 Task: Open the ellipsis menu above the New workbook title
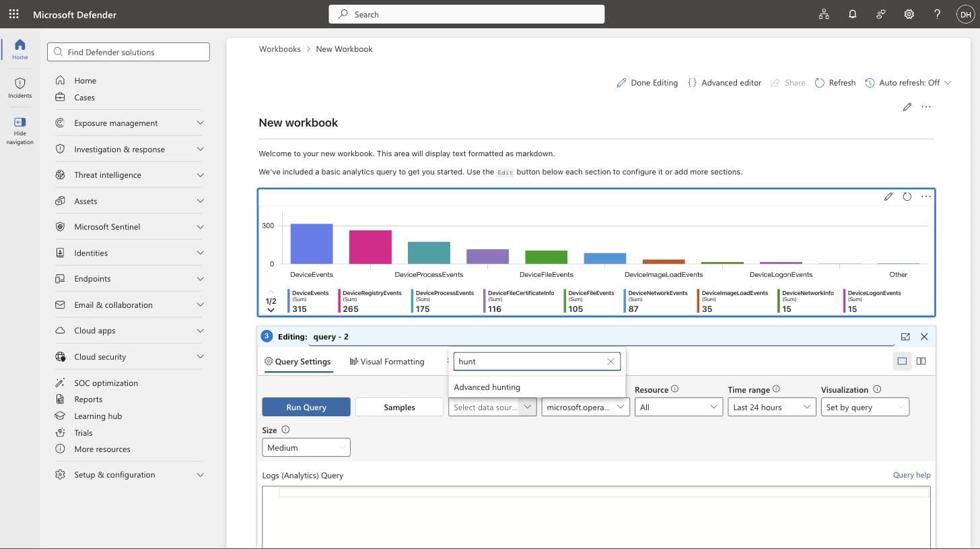coord(926,107)
